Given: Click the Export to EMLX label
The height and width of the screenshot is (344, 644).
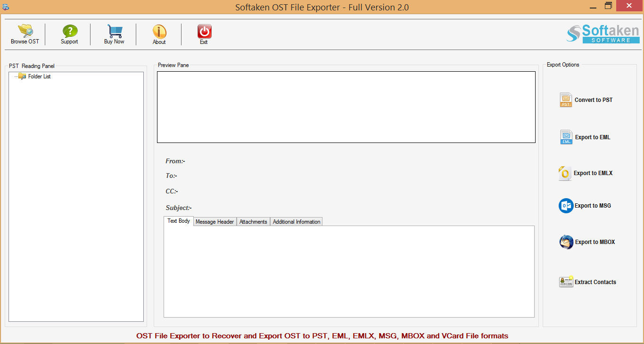Looking at the screenshot, I should point(593,173).
